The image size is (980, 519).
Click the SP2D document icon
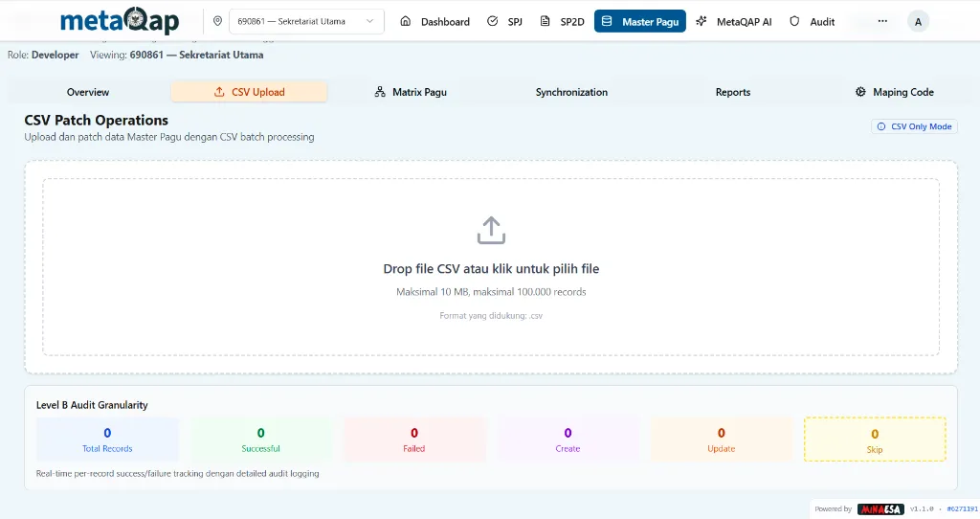click(x=545, y=21)
